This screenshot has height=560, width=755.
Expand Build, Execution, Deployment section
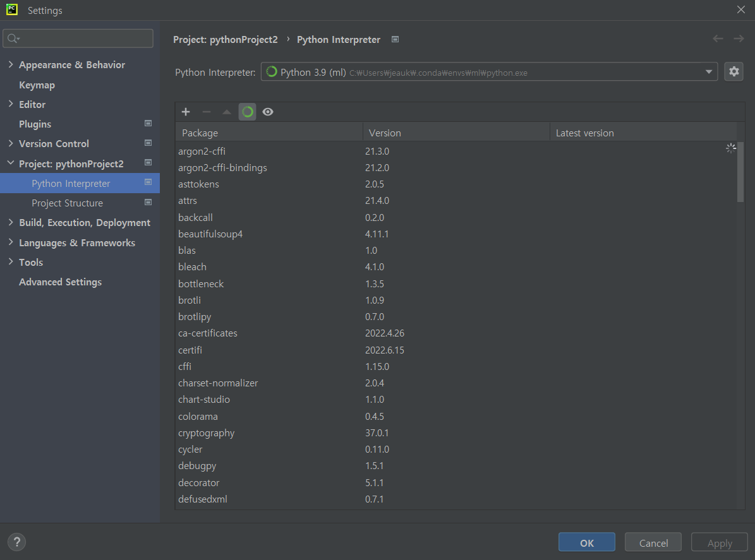[11, 222]
